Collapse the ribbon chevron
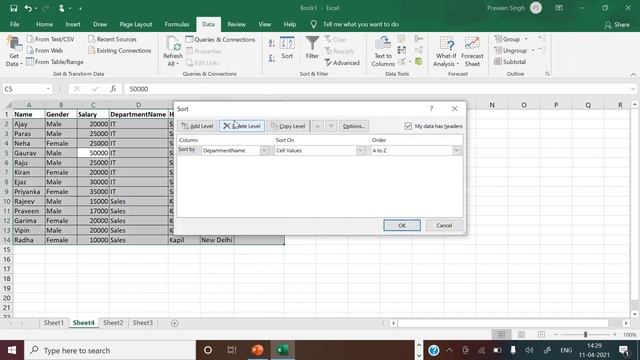640x360 pixels. click(633, 74)
